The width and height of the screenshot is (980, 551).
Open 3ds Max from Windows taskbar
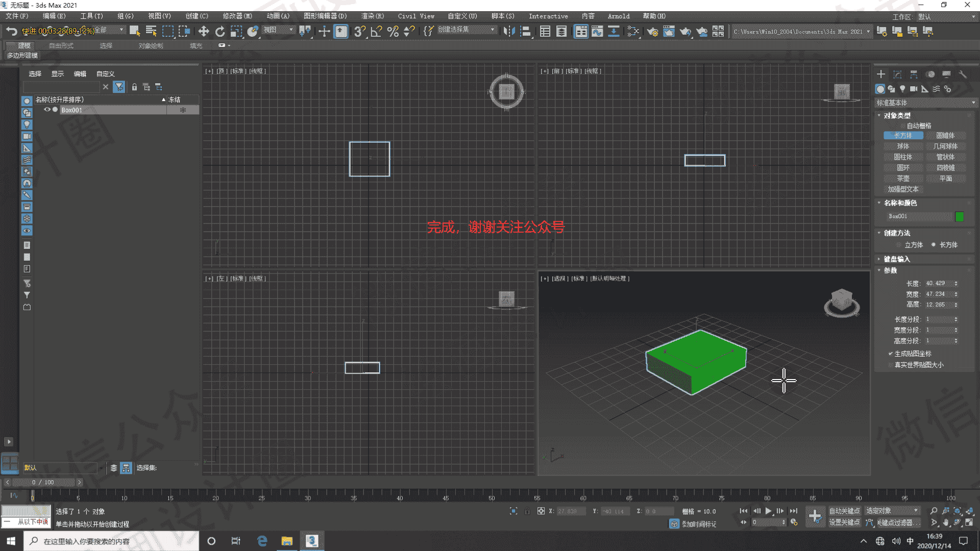pyautogui.click(x=312, y=541)
